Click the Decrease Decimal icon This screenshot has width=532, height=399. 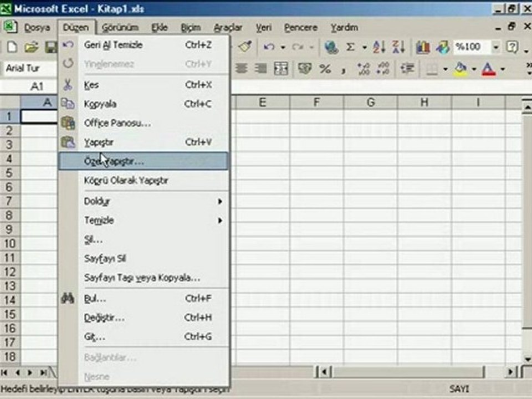click(x=383, y=69)
